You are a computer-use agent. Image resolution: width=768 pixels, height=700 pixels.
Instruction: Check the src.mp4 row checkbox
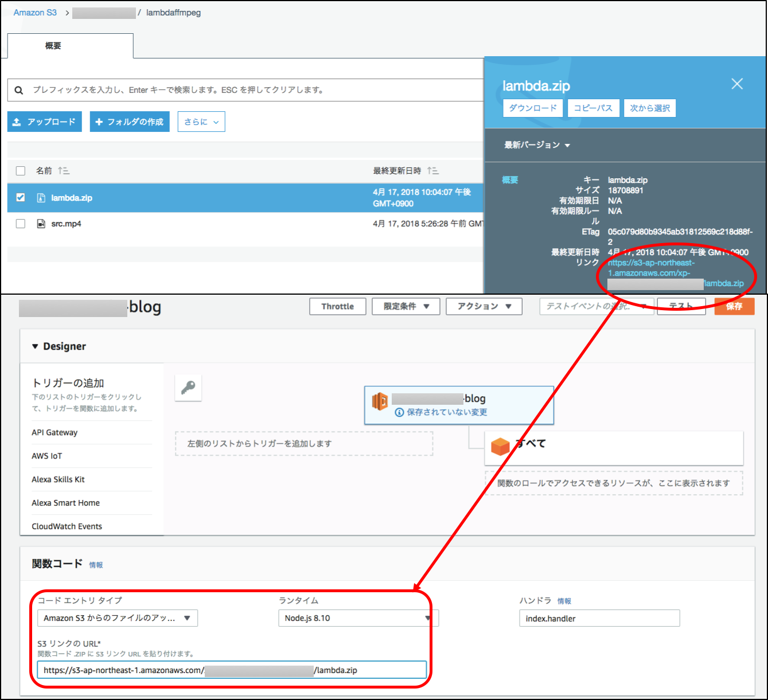point(21,224)
